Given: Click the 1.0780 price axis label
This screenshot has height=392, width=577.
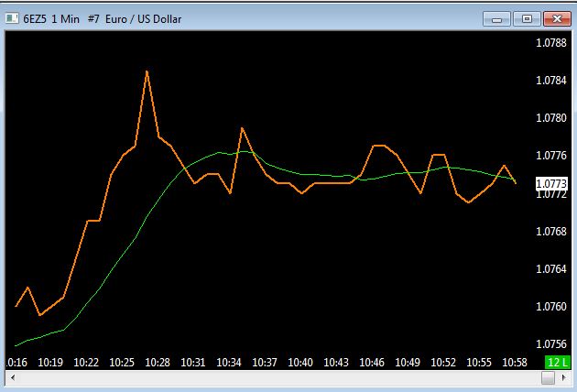Looking at the screenshot, I should pyautogui.click(x=551, y=118).
